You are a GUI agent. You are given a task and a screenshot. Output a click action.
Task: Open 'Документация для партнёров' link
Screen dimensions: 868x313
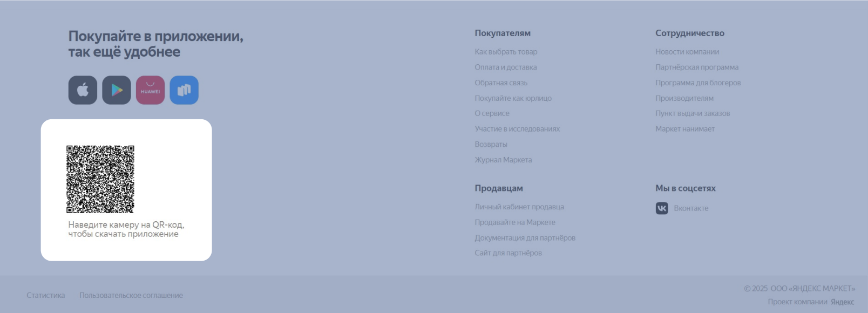coord(525,238)
